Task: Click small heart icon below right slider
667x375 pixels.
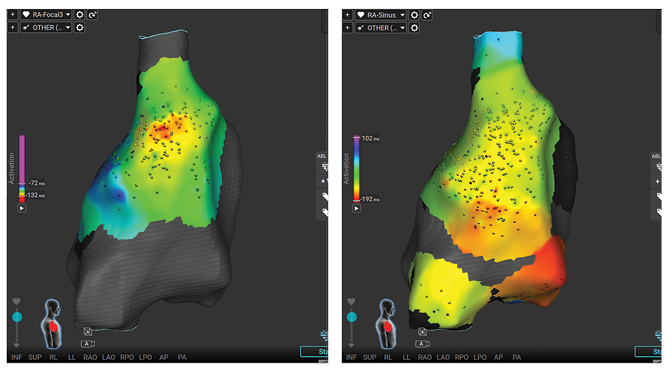Action: pyautogui.click(x=351, y=345)
